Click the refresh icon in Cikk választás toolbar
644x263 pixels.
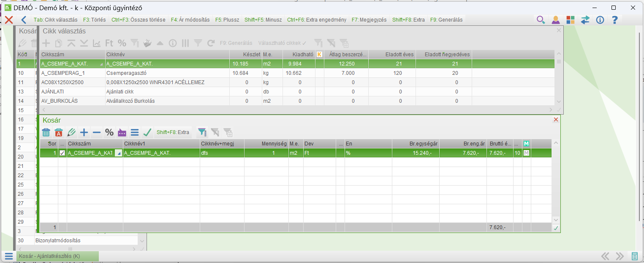coord(211,43)
